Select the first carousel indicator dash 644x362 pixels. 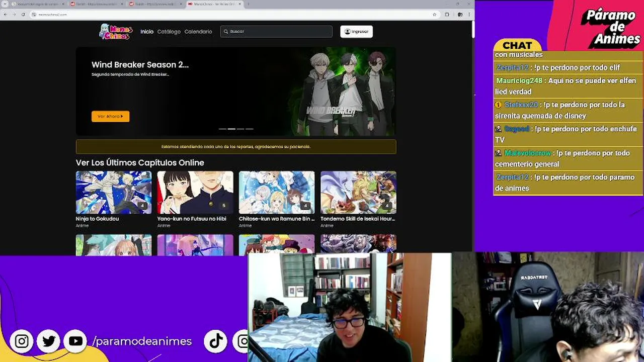(222, 129)
